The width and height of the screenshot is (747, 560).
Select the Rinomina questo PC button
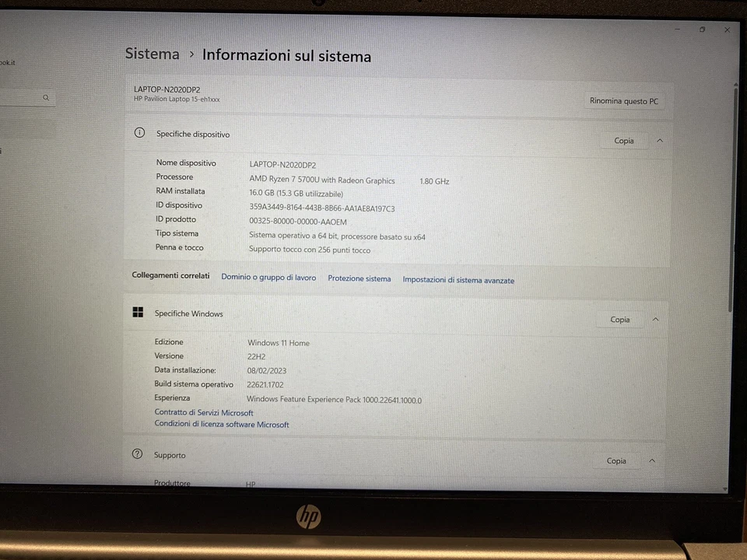[x=623, y=100]
